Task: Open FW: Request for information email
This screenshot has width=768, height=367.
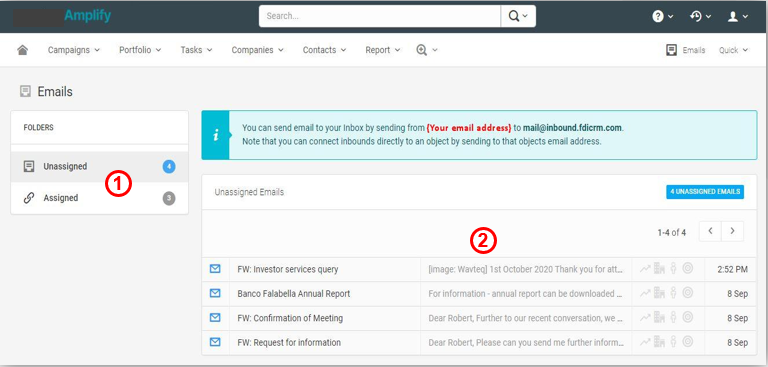Action: click(289, 342)
